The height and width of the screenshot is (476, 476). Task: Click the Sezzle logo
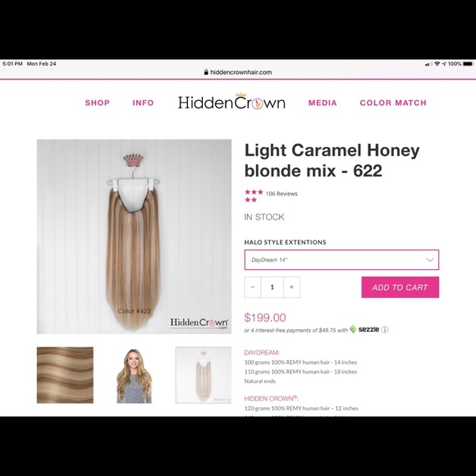364,329
